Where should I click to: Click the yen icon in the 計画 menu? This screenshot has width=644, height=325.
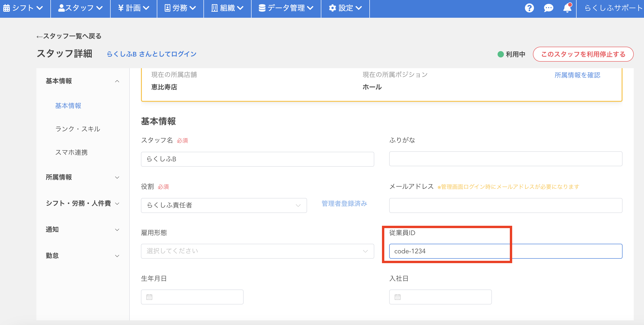(x=121, y=8)
